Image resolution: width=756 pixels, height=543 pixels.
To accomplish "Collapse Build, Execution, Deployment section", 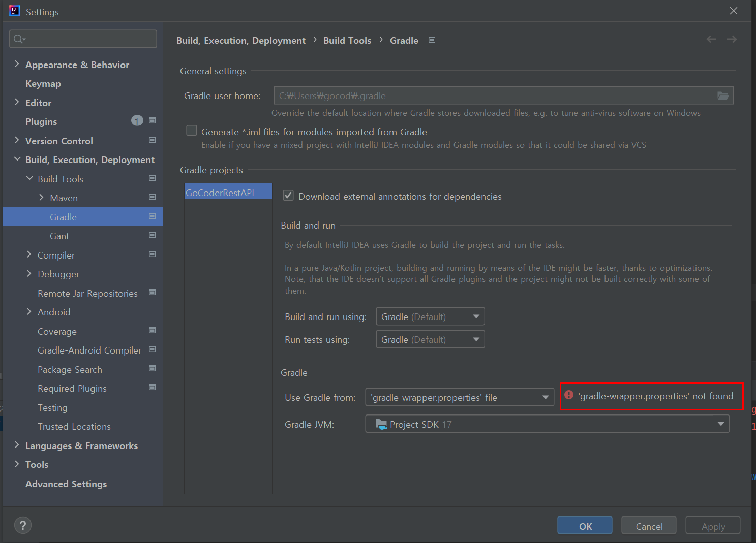I will 17,159.
